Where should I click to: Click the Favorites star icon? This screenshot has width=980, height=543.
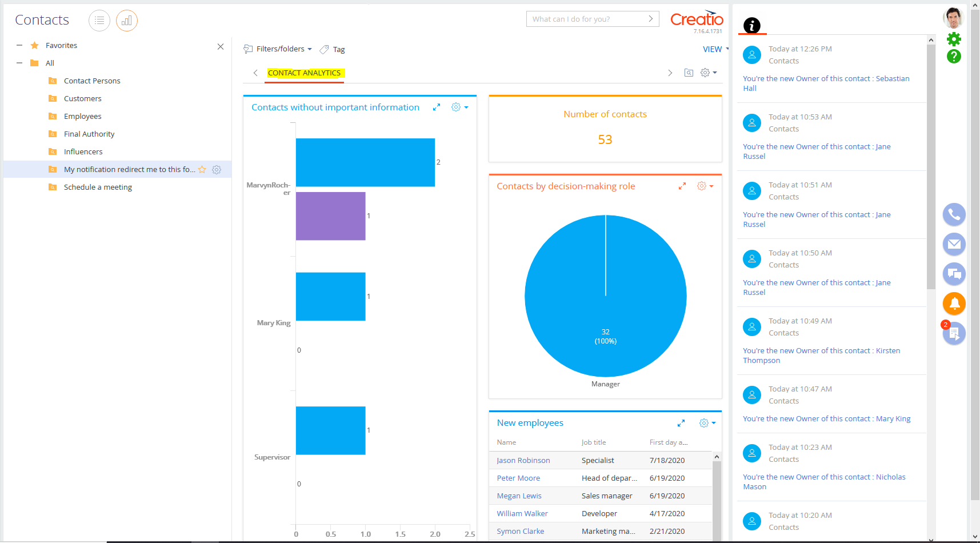(35, 46)
